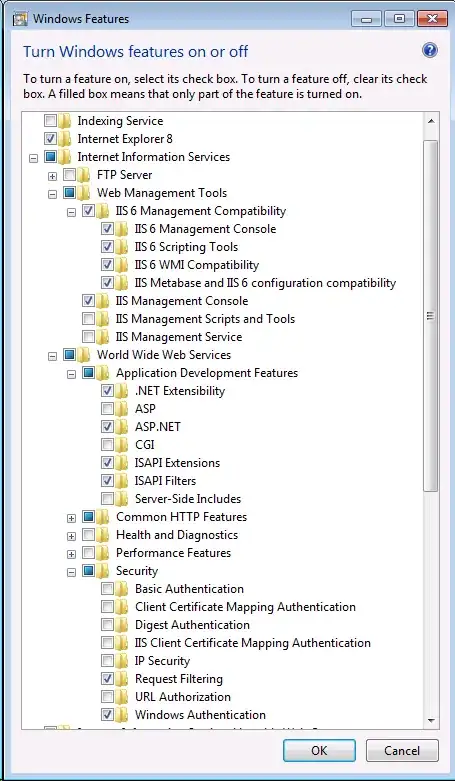Click the scroll up arrow
This screenshot has height=781, width=455.
[x=431, y=121]
